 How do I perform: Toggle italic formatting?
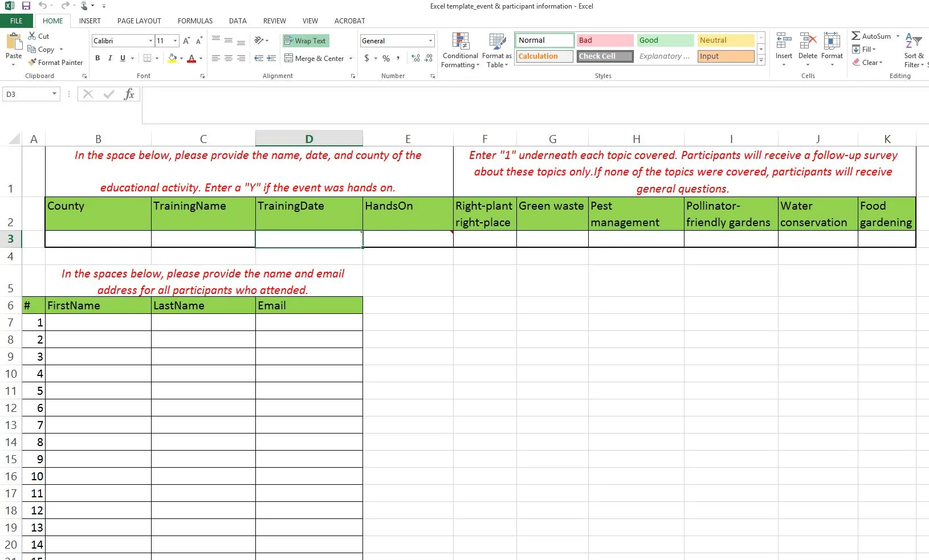(x=110, y=58)
